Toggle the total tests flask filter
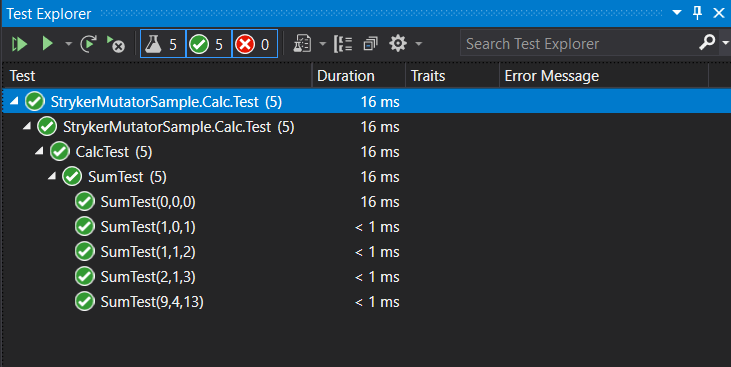Image resolution: width=731 pixels, height=367 pixels. (163, 44)
